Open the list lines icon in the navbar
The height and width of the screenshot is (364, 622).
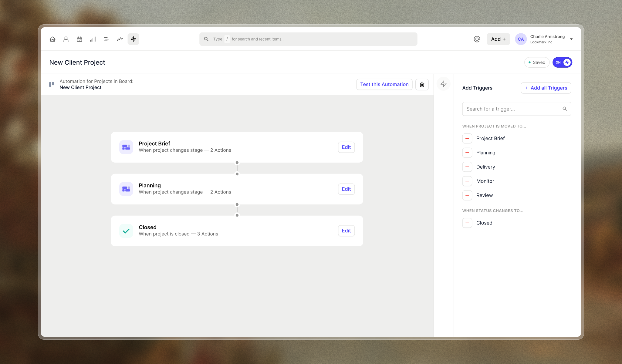(x=106, y=39)
